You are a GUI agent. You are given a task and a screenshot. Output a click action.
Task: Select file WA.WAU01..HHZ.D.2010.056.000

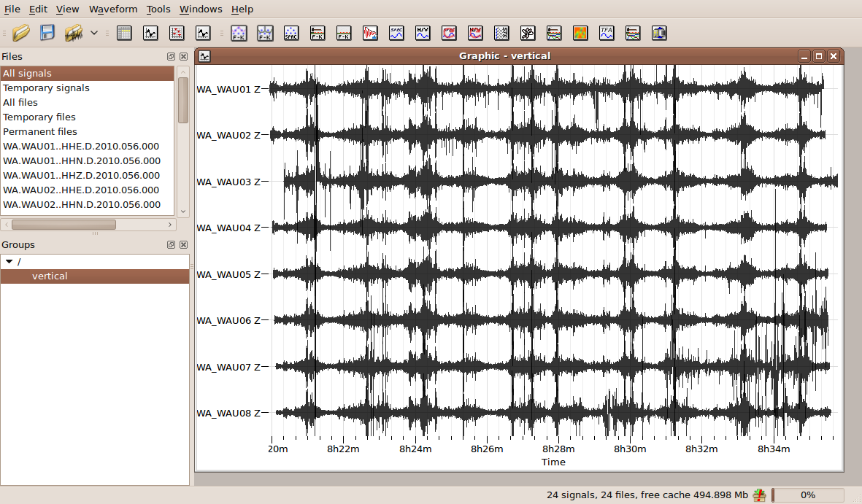[x=81, y=176]
